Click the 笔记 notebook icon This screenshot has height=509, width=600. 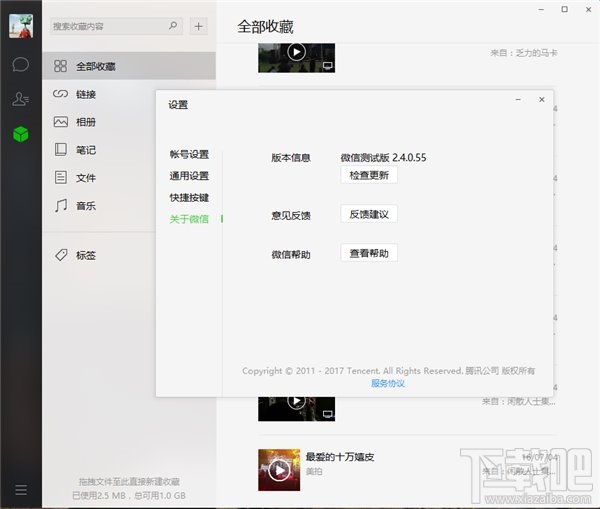pyautogui.click(x=60, y=150)
